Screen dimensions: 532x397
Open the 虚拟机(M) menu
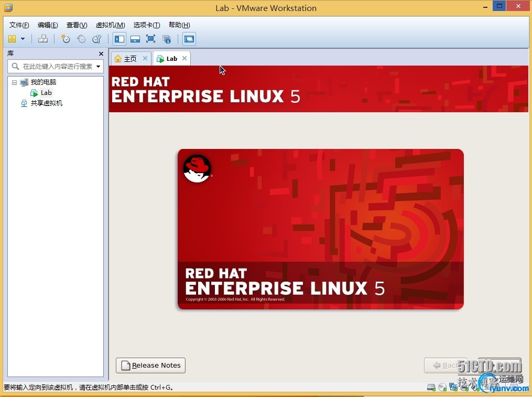point(110,25)
